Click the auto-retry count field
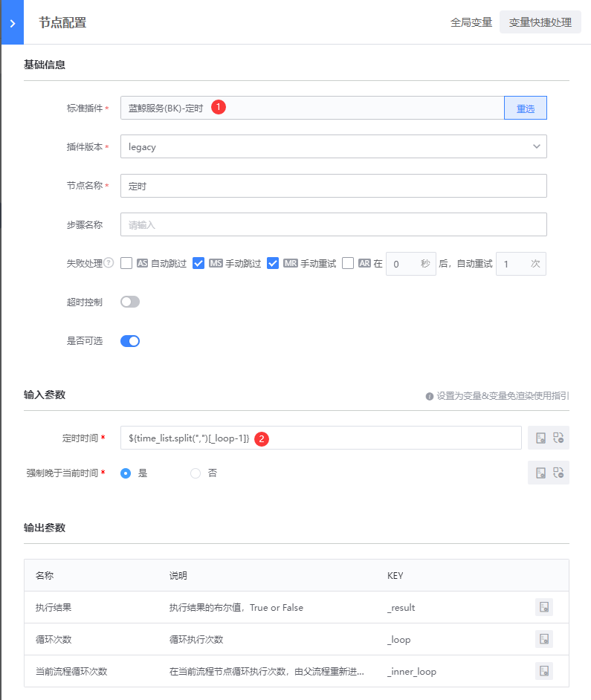This screenshot has height=700, width=591. (521, 264)
